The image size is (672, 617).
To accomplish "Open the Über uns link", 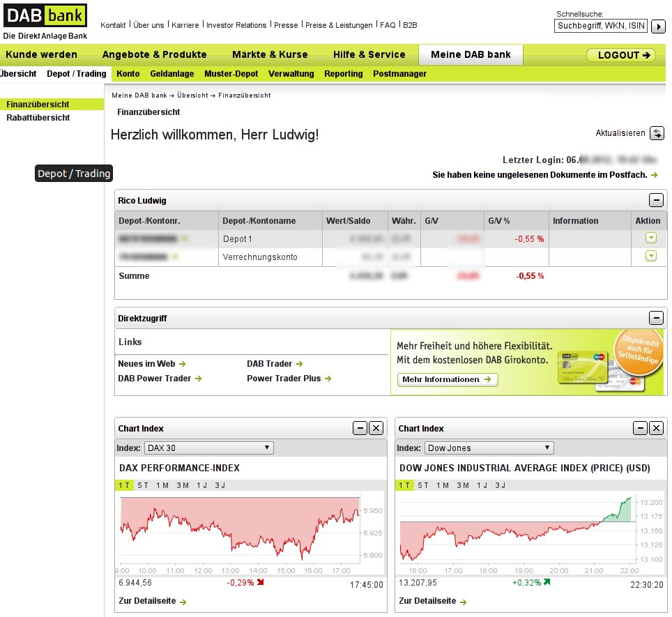I will pyautogui.click(x=148, y=25).
